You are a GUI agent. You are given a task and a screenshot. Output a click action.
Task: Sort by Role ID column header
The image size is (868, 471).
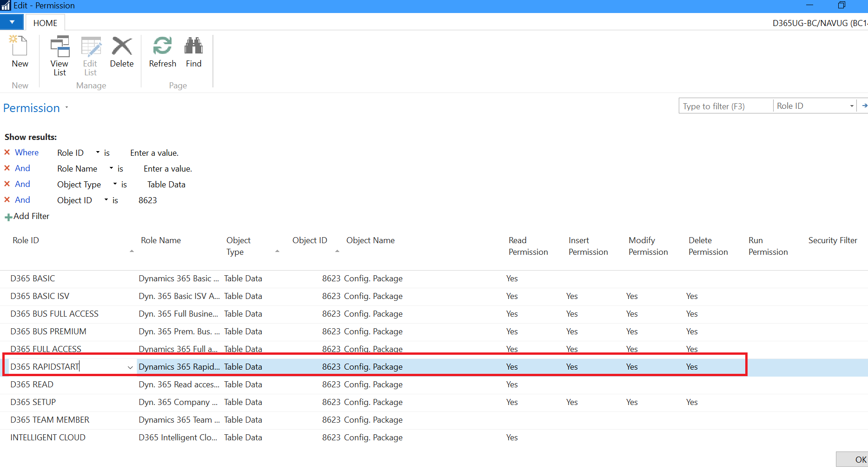pos(26,240)
